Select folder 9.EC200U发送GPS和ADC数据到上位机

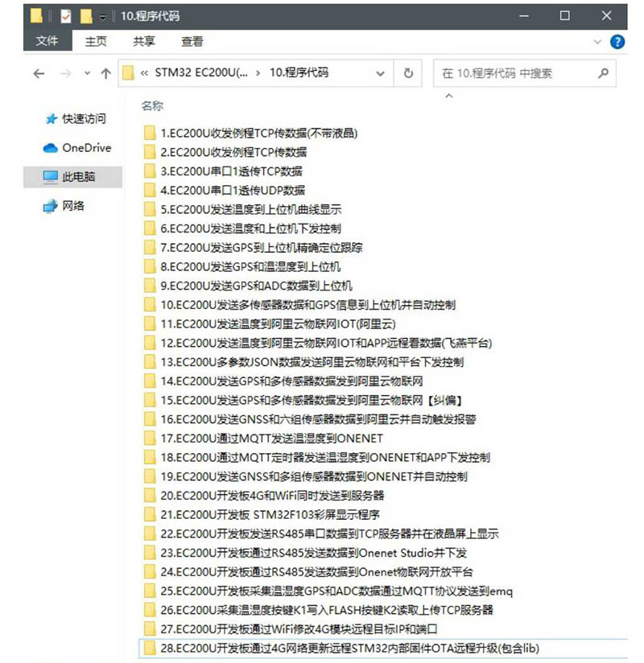tap(257, 286)
